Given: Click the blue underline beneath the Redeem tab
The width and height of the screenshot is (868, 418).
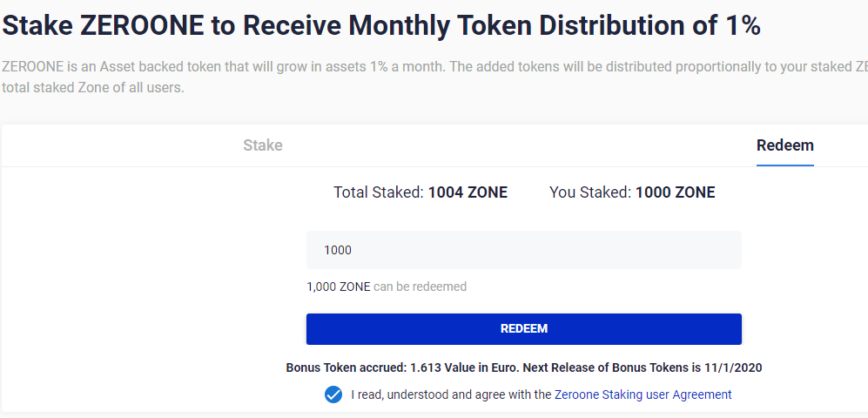Looking at the screenshot, I should coord(785,165).
